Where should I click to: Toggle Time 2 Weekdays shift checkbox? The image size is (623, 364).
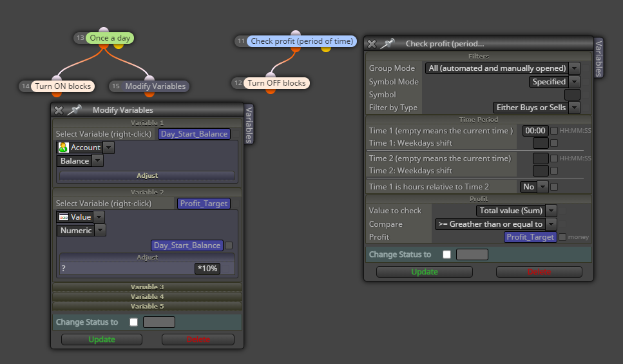554,171
